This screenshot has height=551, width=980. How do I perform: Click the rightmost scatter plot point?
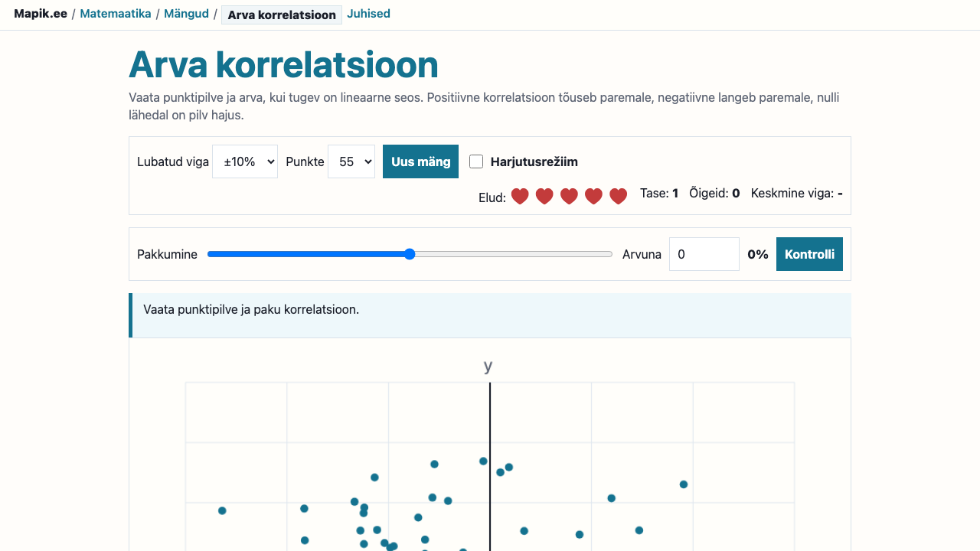[684, 484]
